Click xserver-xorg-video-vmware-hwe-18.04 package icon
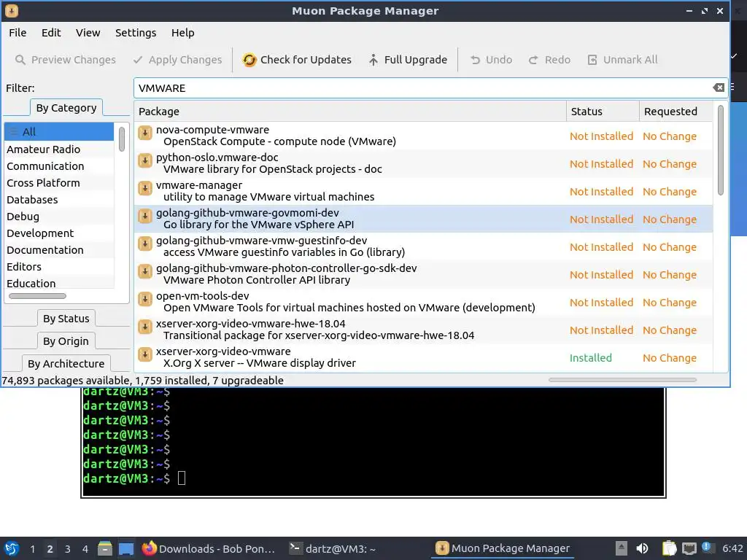Image resolution: width=747 pixels, height=560 pixels. pos(145,327)
